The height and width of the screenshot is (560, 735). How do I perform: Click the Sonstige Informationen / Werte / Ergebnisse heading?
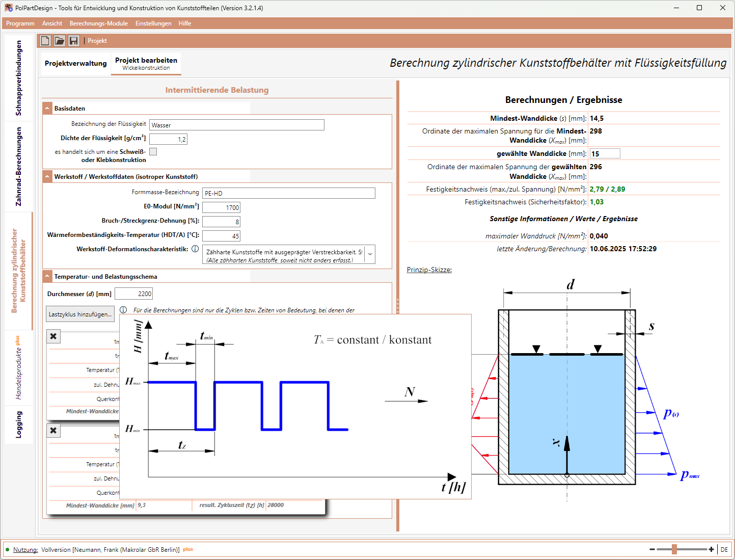[x=564, y=219]
